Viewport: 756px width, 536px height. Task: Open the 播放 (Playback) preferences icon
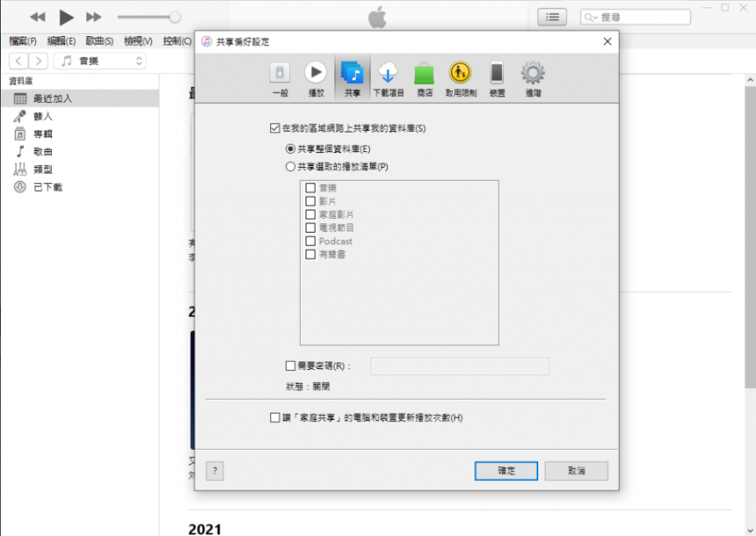316,79
